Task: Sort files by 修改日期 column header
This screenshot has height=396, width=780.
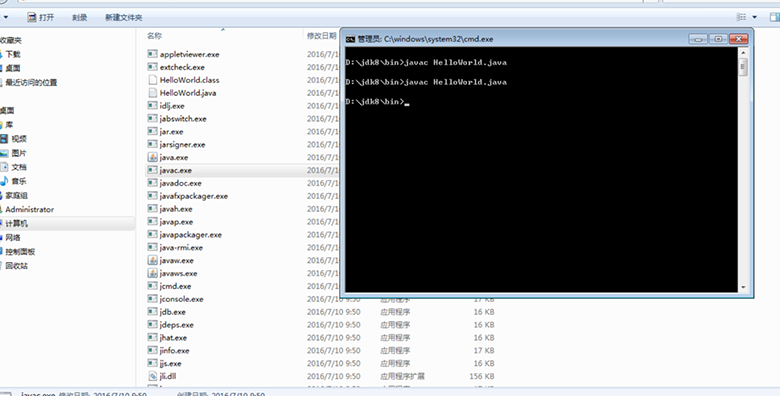Action: pos(321,36)
